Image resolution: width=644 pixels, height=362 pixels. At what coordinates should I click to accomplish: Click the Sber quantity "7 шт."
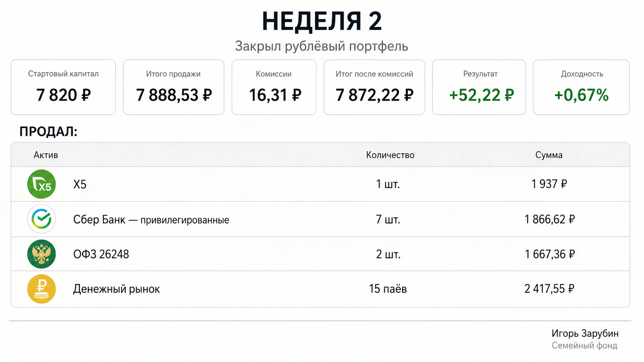(388, 220)
